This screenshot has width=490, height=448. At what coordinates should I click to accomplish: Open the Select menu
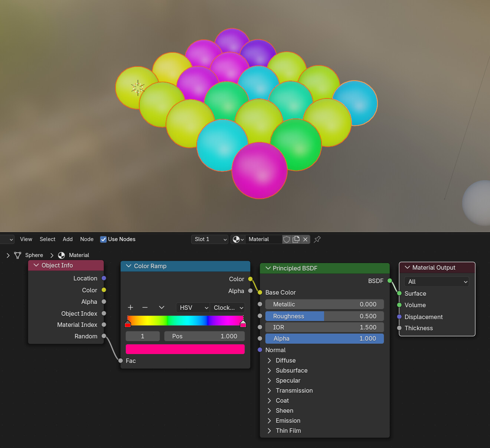[48, 239]
